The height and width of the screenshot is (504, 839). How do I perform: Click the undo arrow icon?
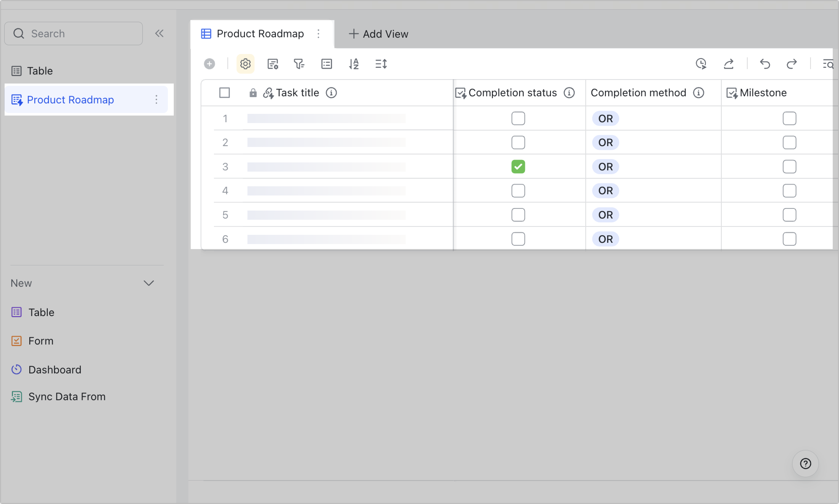(765, 64)
